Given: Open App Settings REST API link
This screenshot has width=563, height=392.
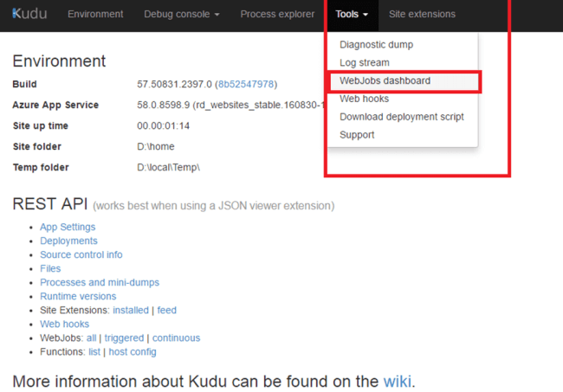Looking at the screenshot, I should pos(68,228).
